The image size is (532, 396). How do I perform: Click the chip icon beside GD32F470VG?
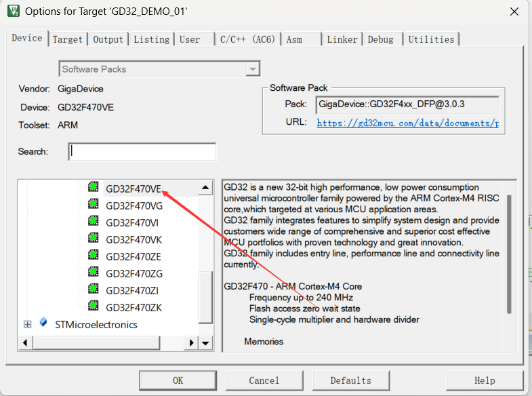(94, 203)
